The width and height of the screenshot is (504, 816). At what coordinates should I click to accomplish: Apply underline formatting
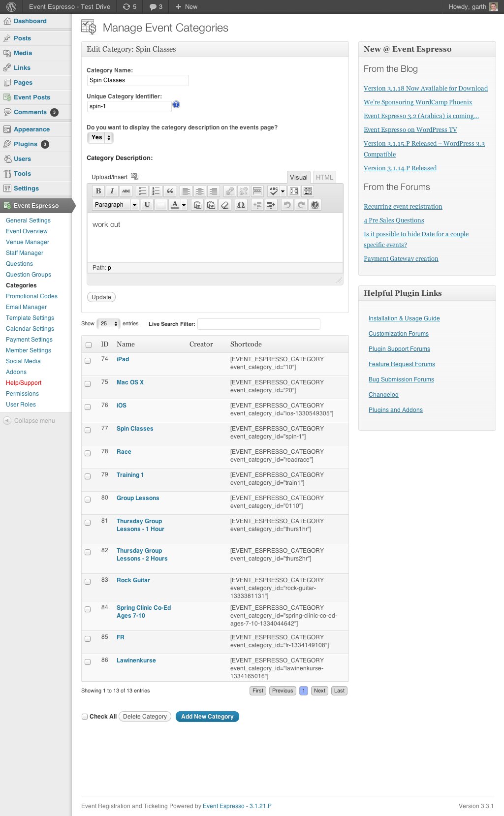[x=147, y=205]
